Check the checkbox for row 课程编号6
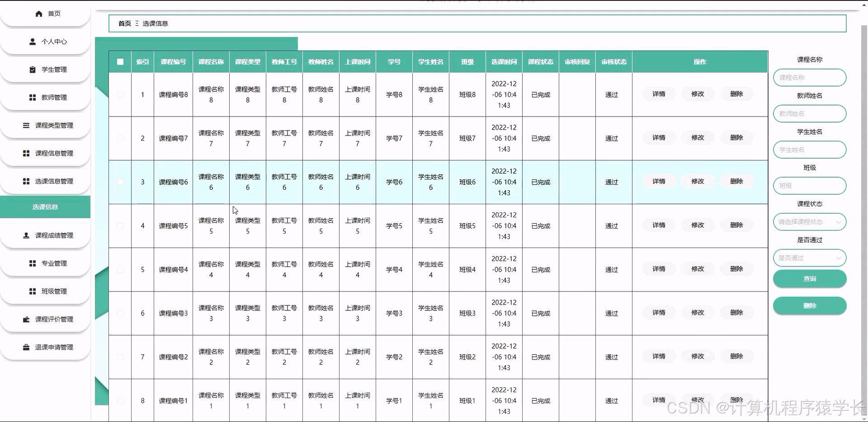The height and width of the screenshot is (422, 868). [x=120, y=182]
